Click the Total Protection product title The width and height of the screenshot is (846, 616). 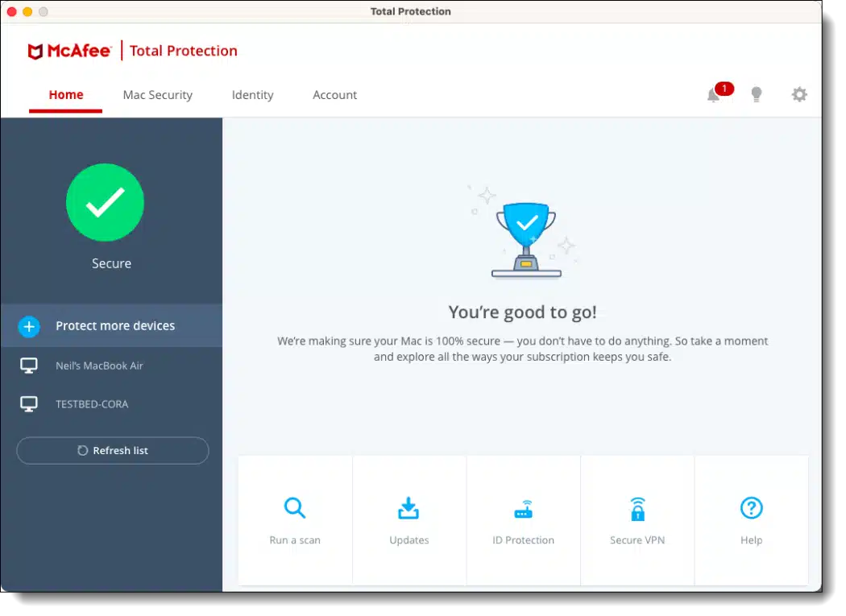click(x=184, y=51)
